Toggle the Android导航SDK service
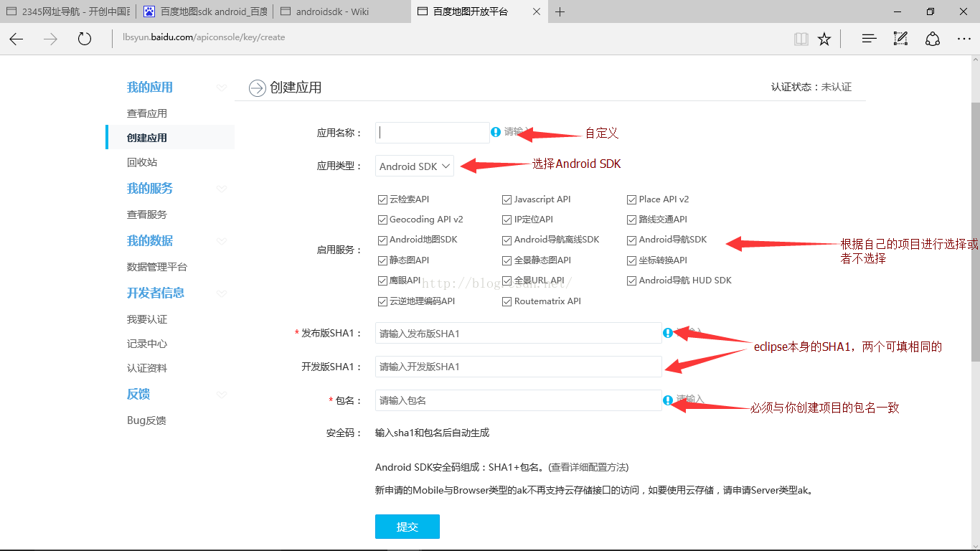This screenshot has height=551, width=980. pos(631,240)
